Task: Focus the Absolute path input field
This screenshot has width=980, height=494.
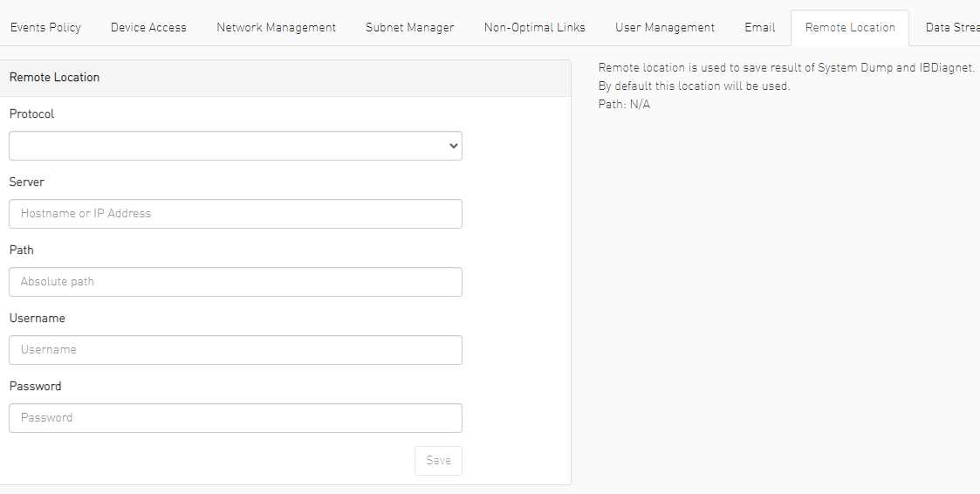Action: 236,282
